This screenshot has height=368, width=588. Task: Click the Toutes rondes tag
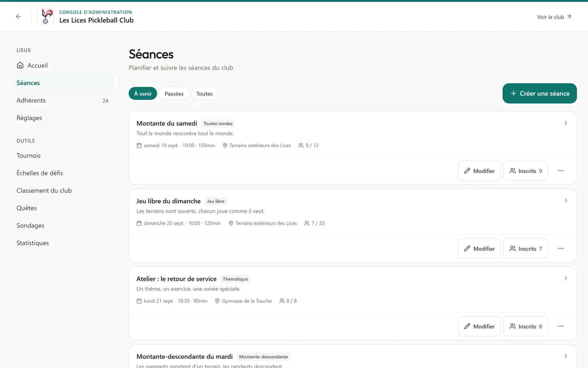coord(218,124)
